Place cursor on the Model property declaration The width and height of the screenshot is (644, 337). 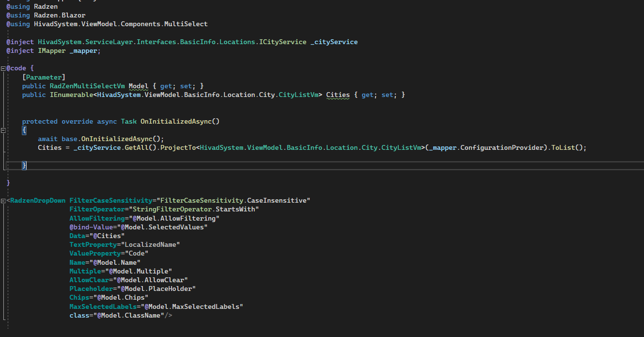139,86
